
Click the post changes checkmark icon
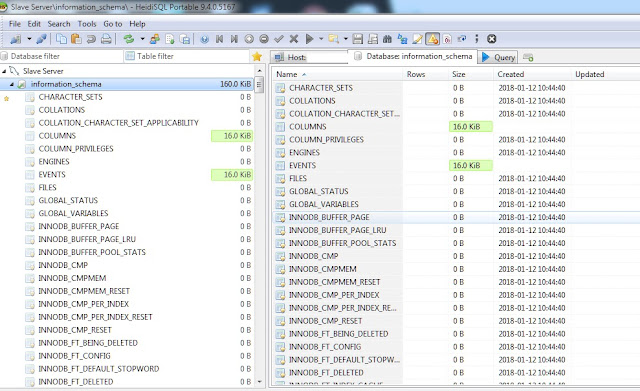pyautogui.click(x=279, y=39)
